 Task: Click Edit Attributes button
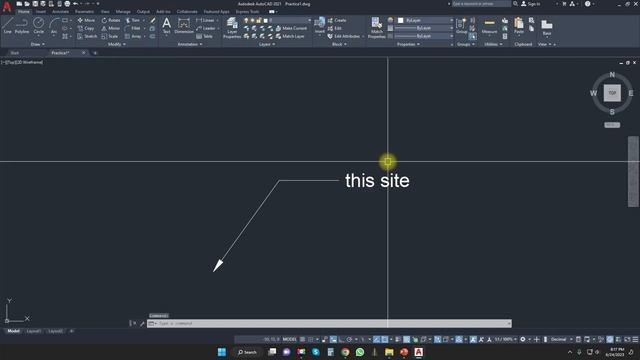(344, 36)
